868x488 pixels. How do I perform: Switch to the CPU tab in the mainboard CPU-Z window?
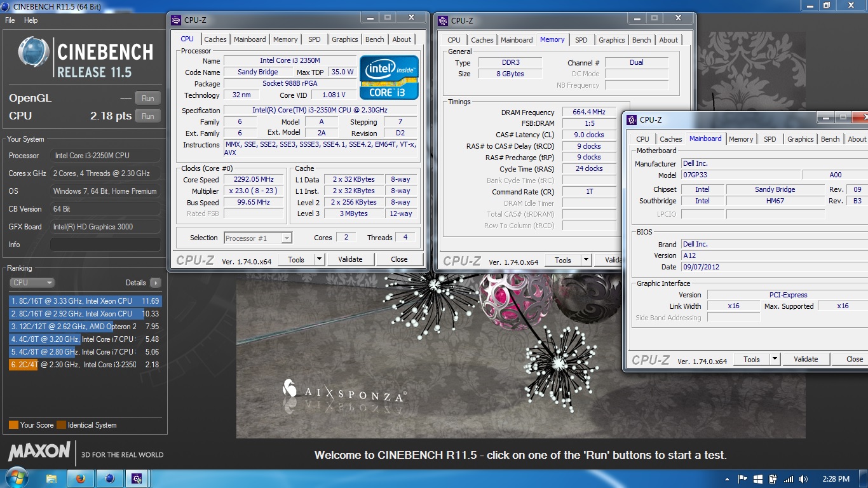click(643, 139)
